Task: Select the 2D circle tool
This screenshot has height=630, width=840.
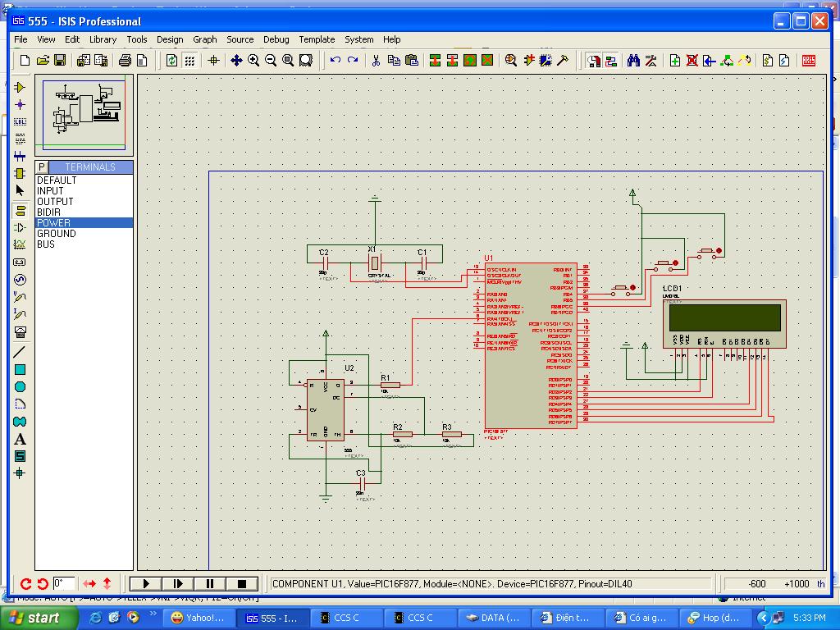Action: 20,386
